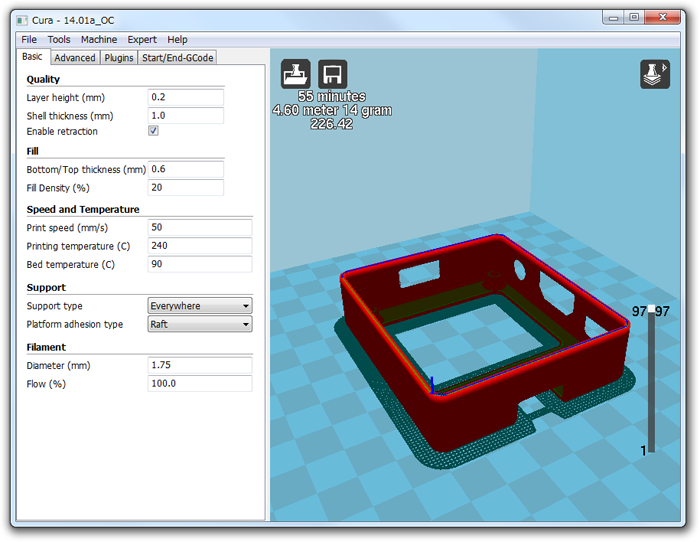
Task: Click the "Platform adhesion type" label
Action: (x=75, y=324)
